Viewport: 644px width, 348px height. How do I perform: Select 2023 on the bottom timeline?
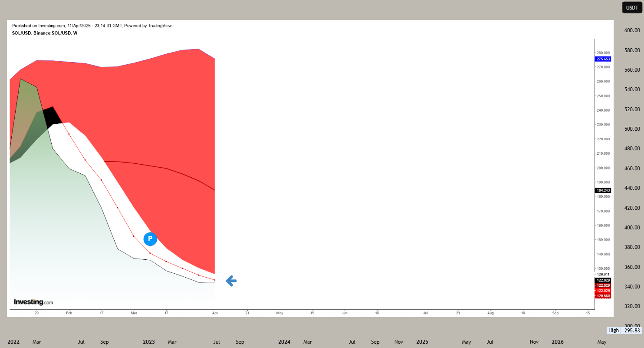[149, 342]
